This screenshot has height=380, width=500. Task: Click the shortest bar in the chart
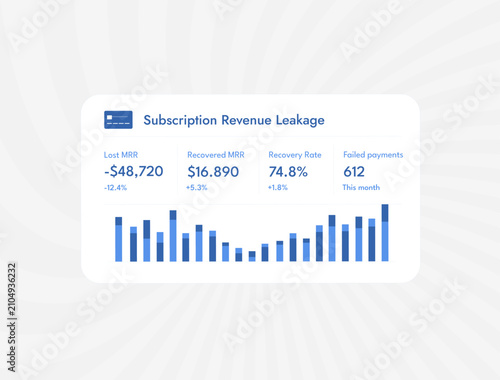tap(252, 256)
